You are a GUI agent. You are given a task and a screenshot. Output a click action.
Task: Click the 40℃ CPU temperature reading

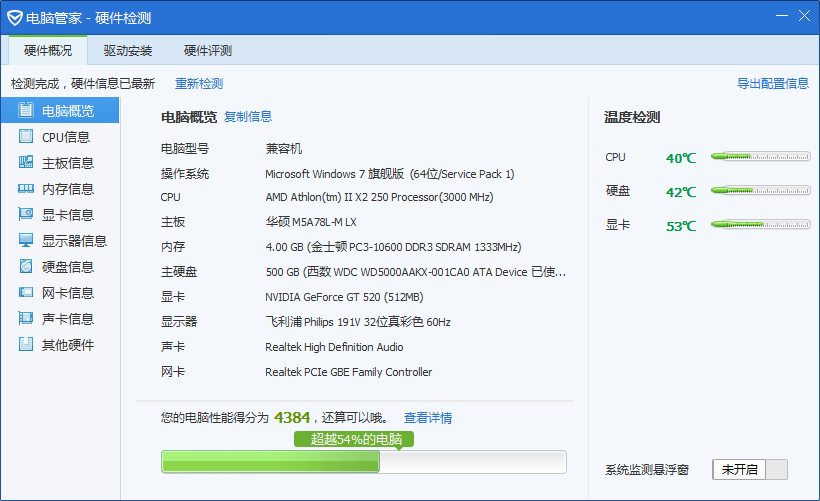coord(681,158)
